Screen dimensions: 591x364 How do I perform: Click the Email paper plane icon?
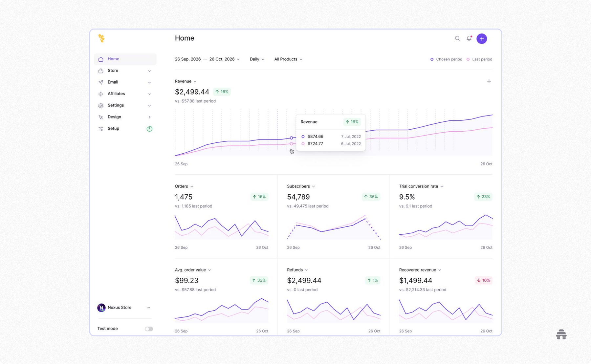[x=101, y=82]
